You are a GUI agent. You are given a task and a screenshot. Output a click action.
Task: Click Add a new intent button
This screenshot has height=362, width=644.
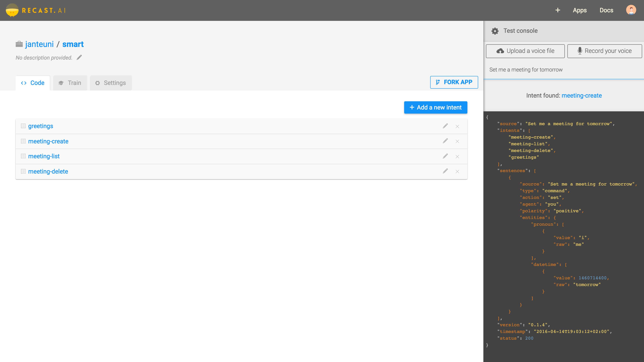coord(436,107)
